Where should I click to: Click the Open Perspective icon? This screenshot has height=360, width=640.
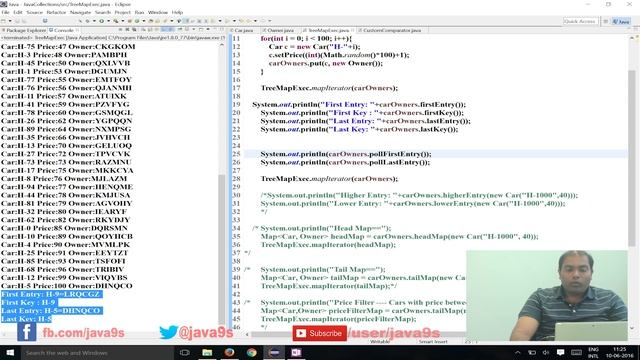[605, 21]
